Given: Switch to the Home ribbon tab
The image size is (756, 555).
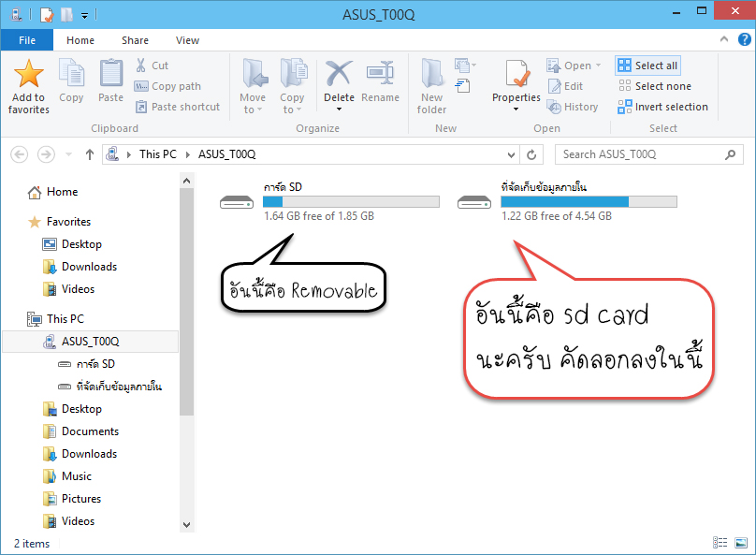Looking at the screenshot, I should (80, 40).
